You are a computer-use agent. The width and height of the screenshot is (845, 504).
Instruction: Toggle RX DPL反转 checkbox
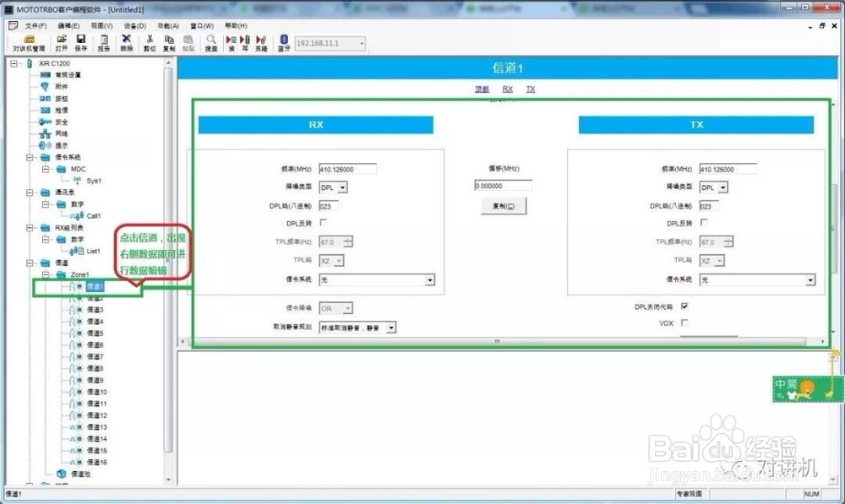coord(324,222)
